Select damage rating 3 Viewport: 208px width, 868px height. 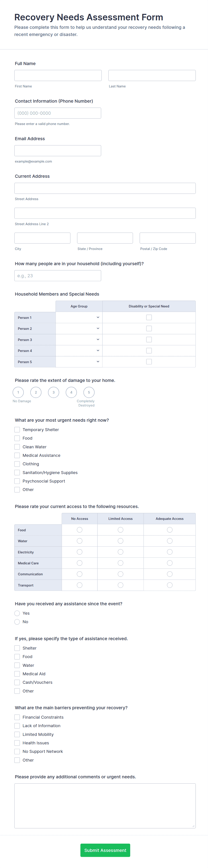coord(54,392)
